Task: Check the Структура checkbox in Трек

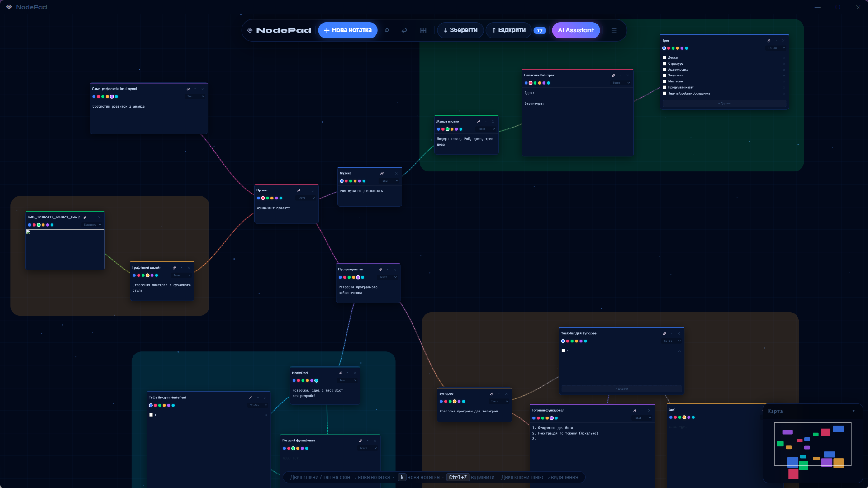Action: click(664, 64)
